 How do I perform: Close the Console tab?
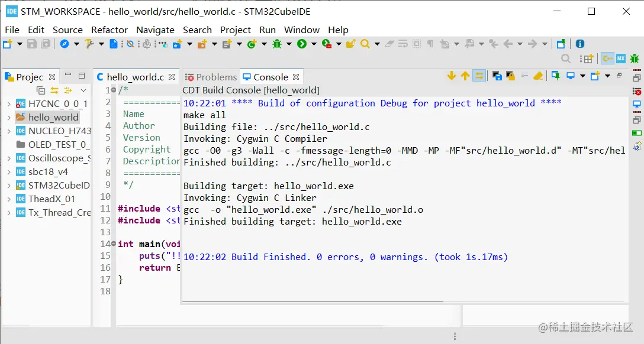pos(296,77)
